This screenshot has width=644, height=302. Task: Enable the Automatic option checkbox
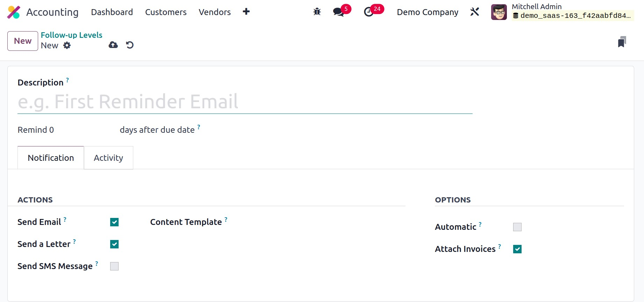click(517, 227)
